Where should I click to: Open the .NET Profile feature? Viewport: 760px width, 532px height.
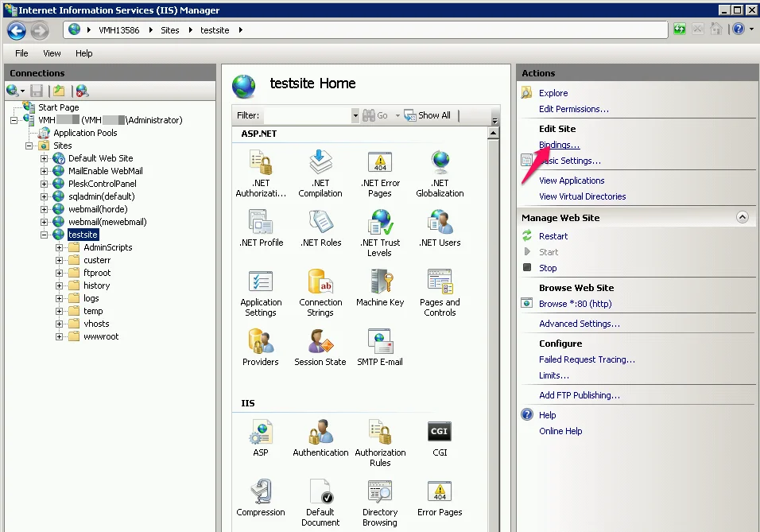[261, 228]
